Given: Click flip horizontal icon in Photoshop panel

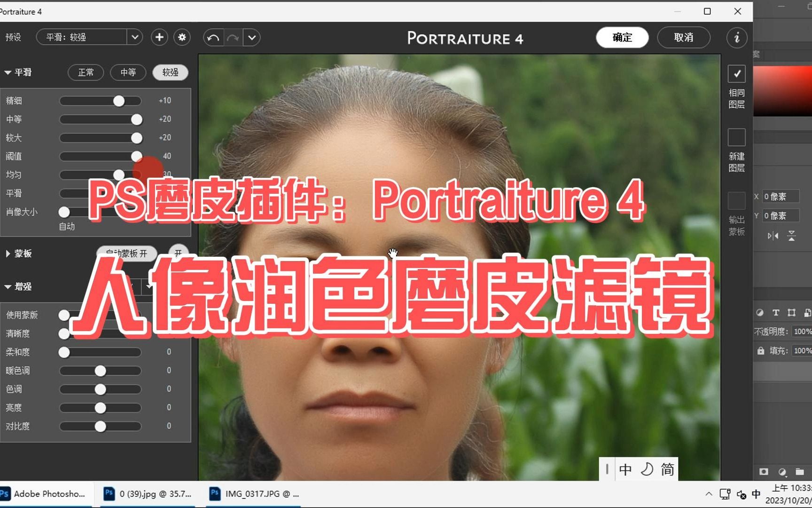Looking at the screenshot, I should pos(773,236).
